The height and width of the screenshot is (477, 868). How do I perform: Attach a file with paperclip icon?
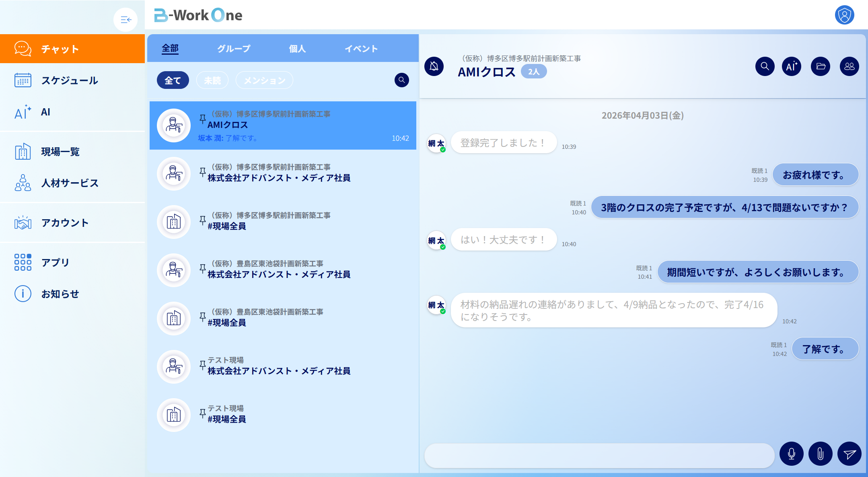[x=820, y=454]
